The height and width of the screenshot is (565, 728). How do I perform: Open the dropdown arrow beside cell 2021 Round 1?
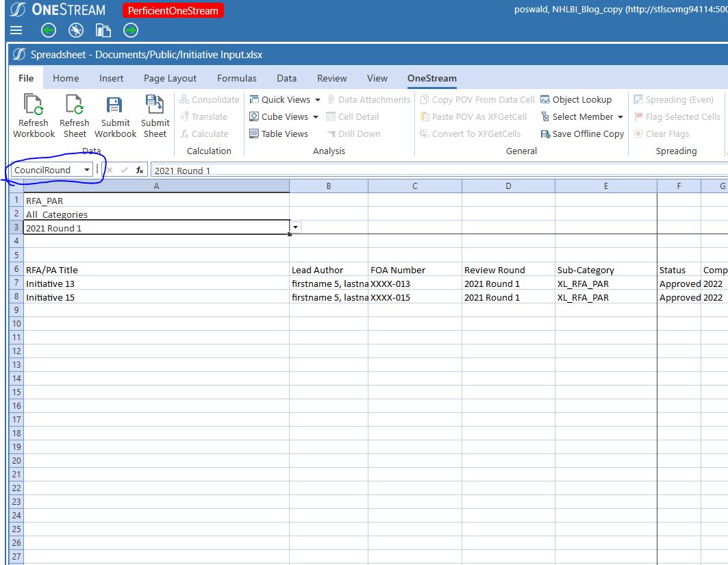[294, 226]
